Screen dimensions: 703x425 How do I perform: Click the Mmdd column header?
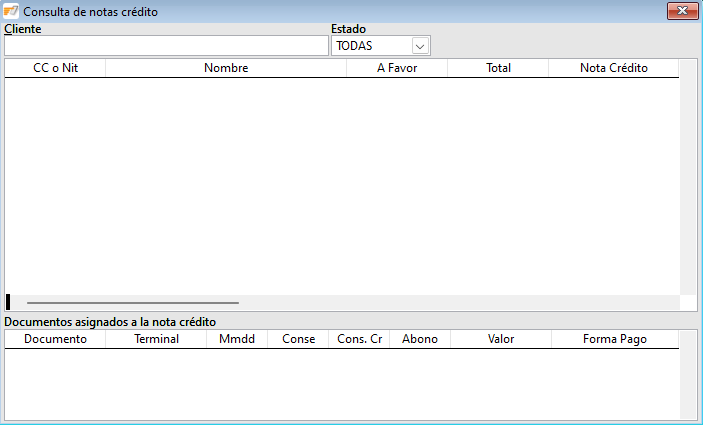pyautogui.click(x=237, y=339)
